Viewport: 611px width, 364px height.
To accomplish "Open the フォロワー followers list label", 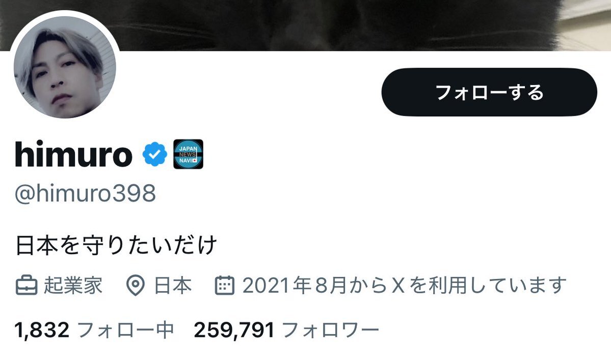I will click(x=330, y=330).
